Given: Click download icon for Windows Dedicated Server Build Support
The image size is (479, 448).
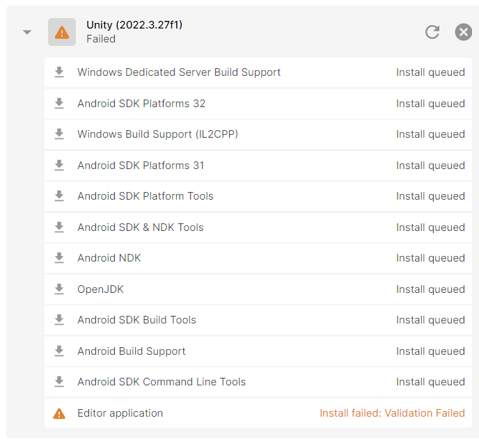Looking at the screenshot, I should (59, 72).
